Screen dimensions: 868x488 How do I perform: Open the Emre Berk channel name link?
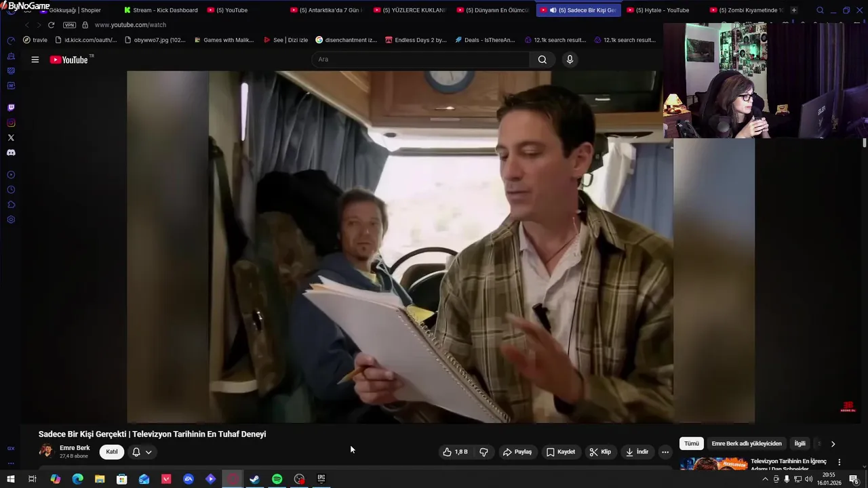point(75,448)
